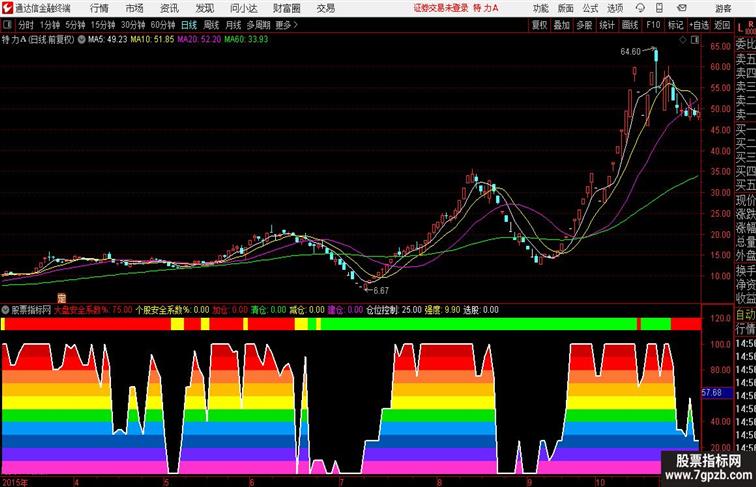Open the 公式 menu
Image resolution: width=756 pixels, height=487 pixels.
(590, 8)
